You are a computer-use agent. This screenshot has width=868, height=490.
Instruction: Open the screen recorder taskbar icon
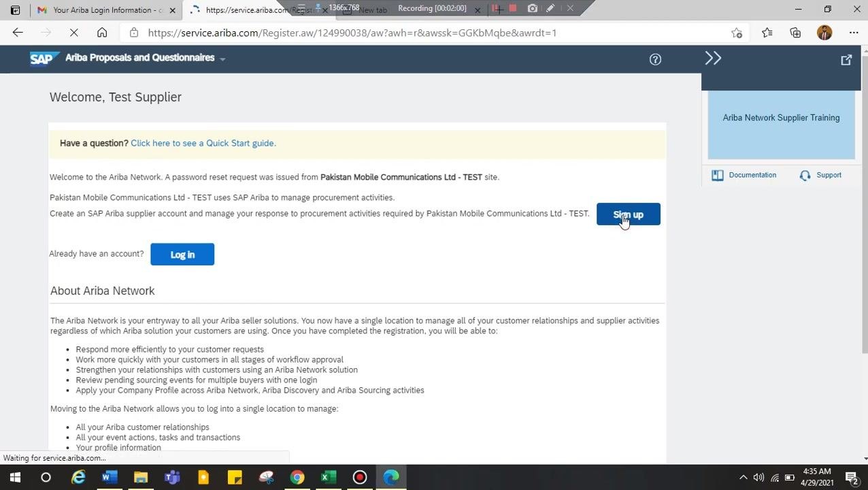360,477
